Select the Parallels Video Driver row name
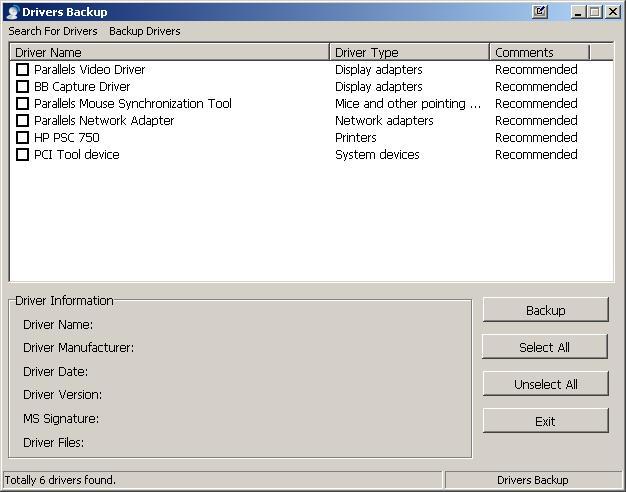The image size is (626, 492). 89,69
